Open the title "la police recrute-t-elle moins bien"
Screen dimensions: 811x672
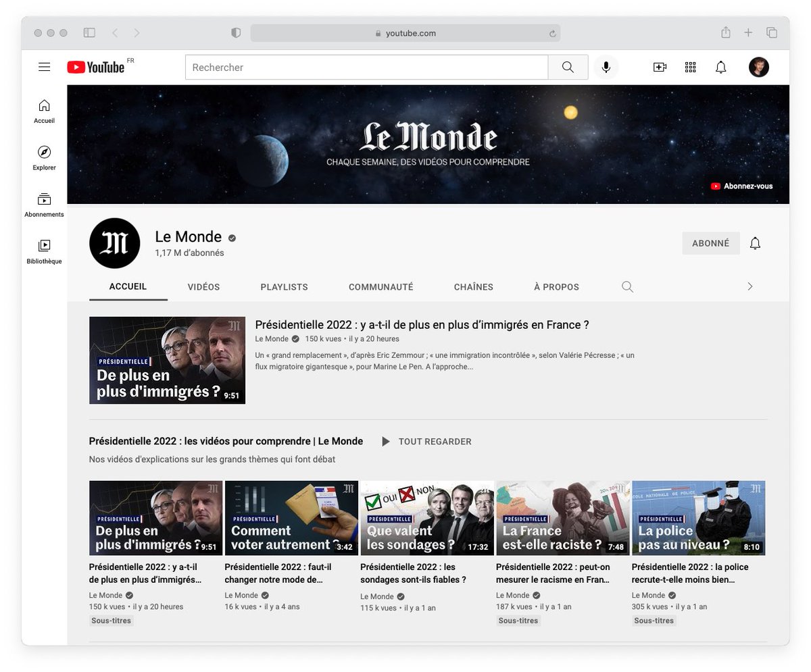pyautogui.click(x=690, y=573)
